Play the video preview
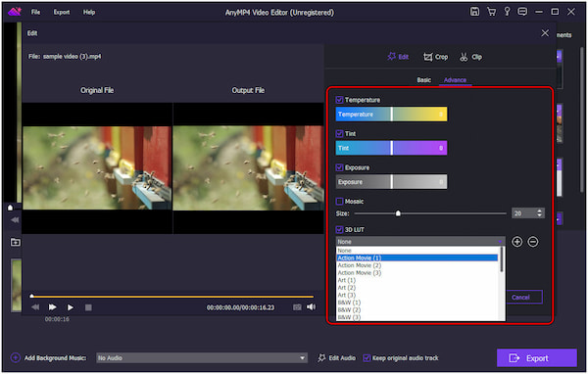Screen dimensions: 588x374 point(71,307)
